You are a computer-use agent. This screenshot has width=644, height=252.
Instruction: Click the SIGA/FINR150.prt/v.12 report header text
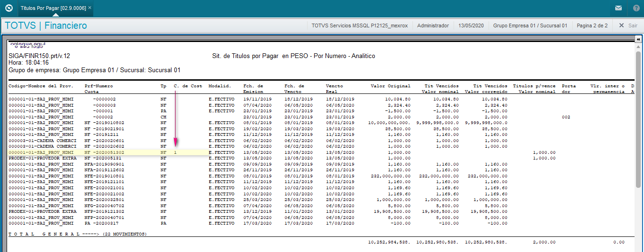(39, 56)
